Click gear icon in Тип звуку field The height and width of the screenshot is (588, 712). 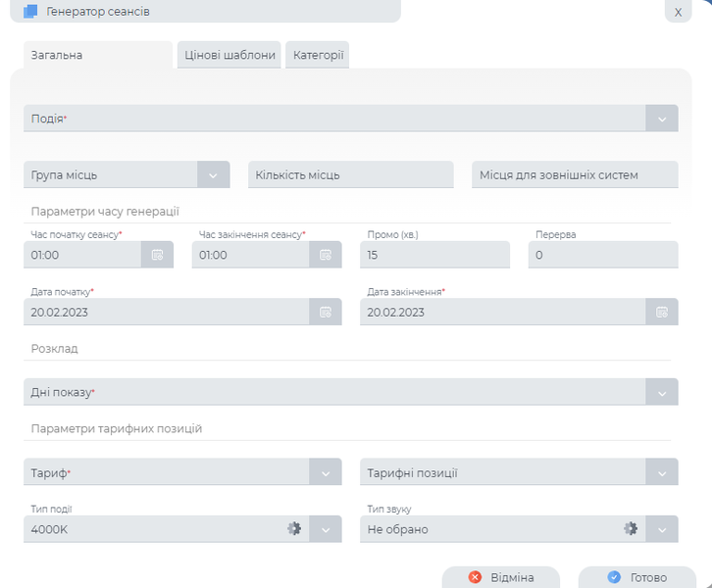(x=631, y=529)
